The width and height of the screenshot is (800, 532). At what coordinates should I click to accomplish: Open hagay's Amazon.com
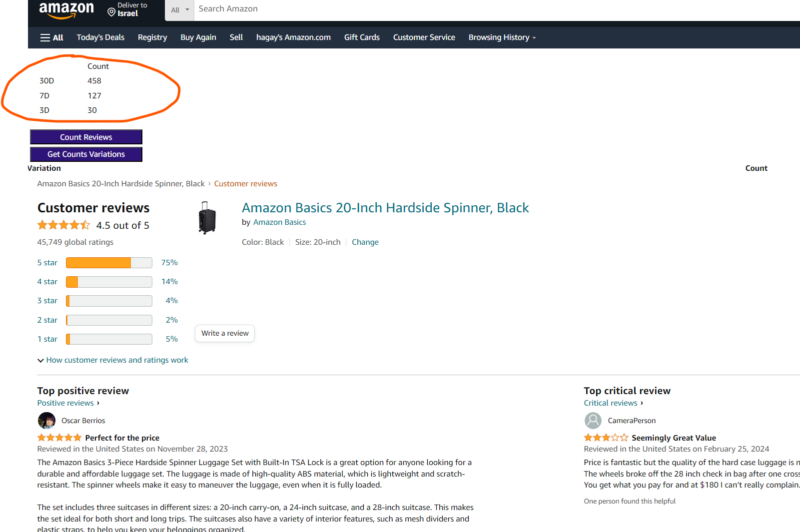tap(293, 37)
